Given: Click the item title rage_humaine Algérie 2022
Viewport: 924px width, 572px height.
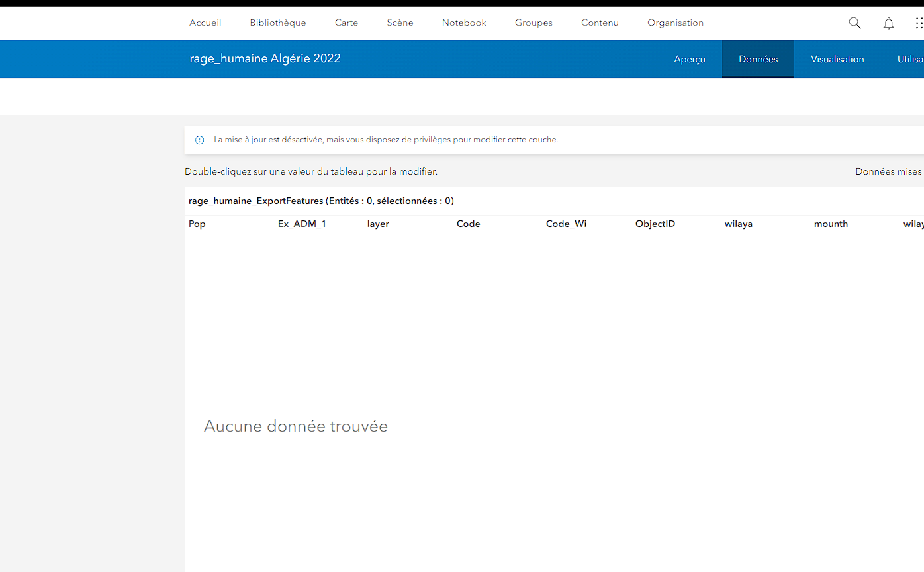Looking at the screenshot, I should (x=265, y=58).
